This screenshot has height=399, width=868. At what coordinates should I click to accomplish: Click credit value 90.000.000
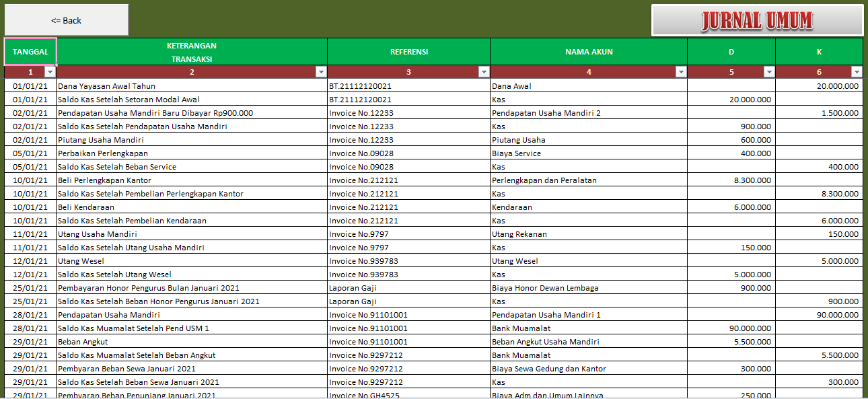point(819,315)
